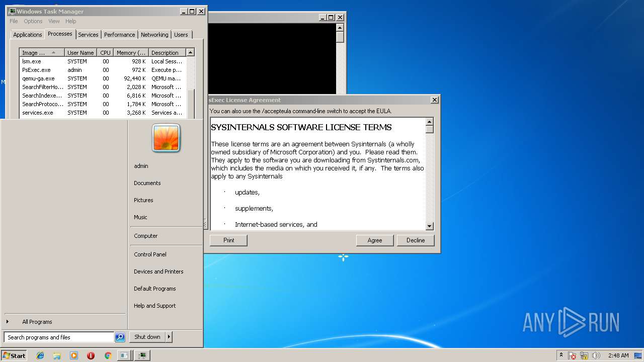
Task: Switch to the Services tab
Action: coord(88,35)
